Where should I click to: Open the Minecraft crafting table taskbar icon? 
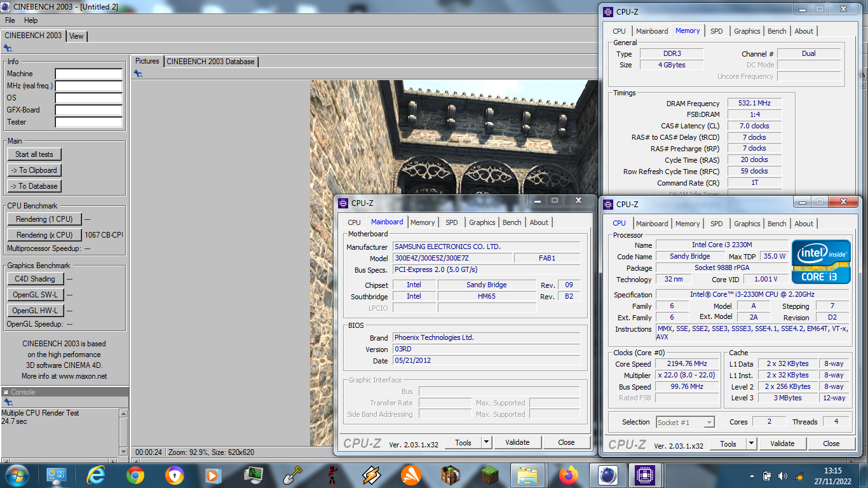tap(451, 475)
